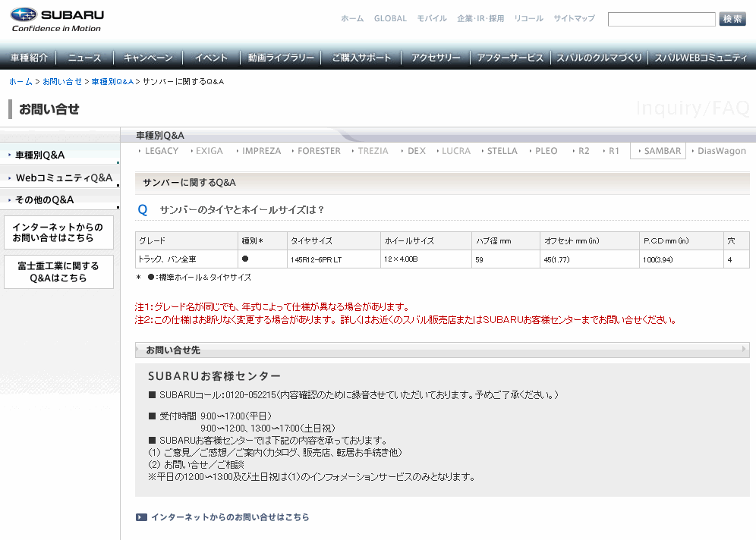Image resolution: width=756 pixels, height=540 pixels.
Task: Open the モバイル link
Action: coord(432,19)
